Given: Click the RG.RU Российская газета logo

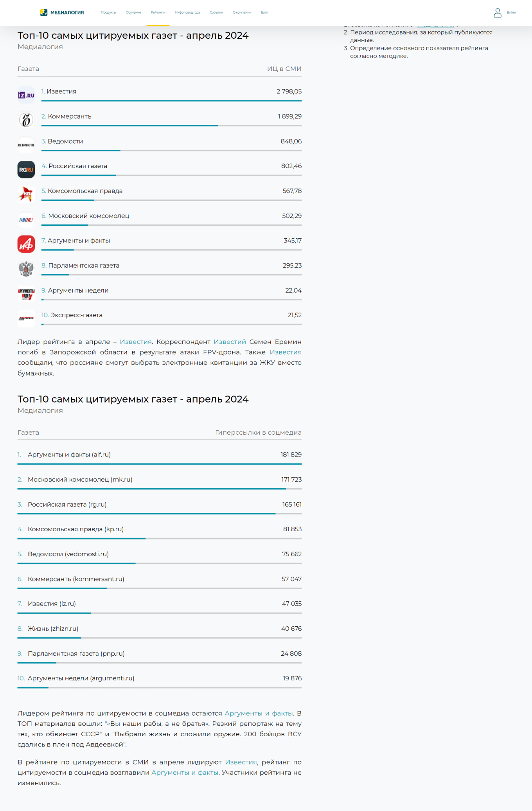Looking at the screenshot, I should pos(26,170).
